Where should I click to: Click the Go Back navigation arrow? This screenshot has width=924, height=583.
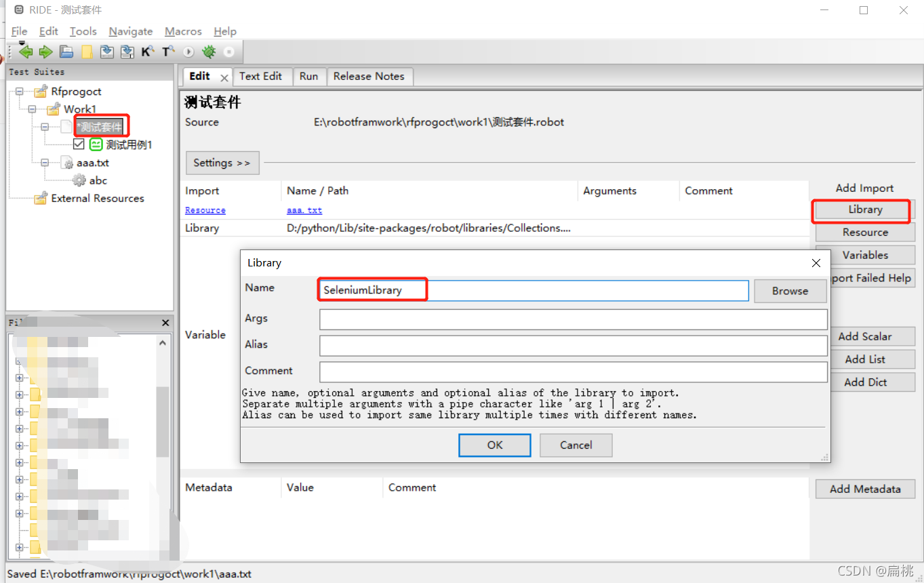[26, 52]
